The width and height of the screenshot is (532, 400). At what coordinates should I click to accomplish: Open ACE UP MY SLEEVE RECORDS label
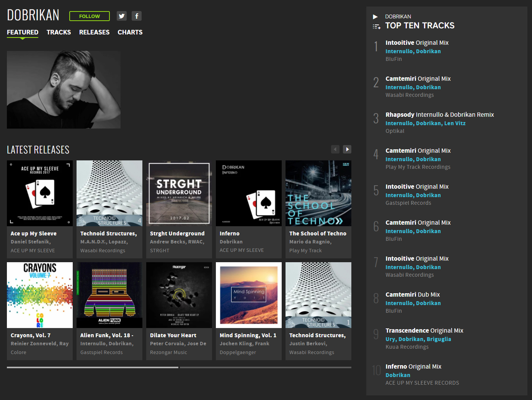coord(422,383)
